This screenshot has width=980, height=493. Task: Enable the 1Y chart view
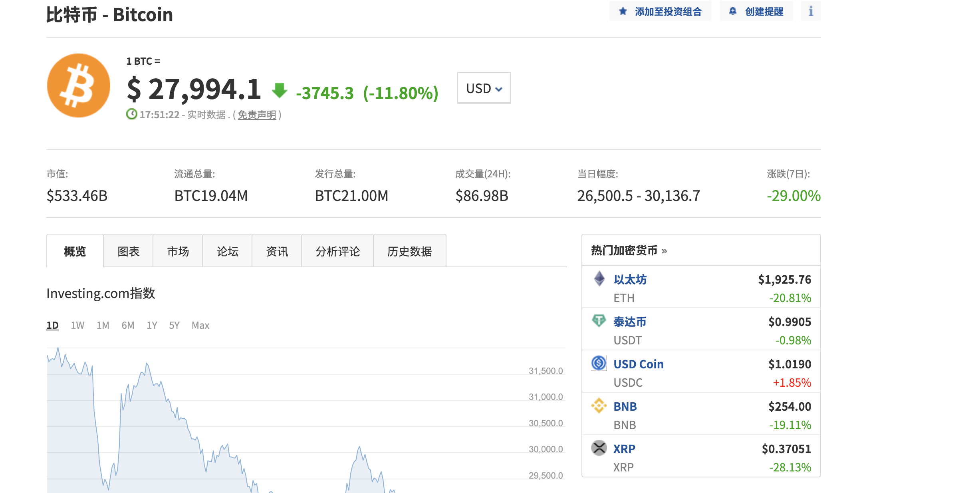(152, 325)
